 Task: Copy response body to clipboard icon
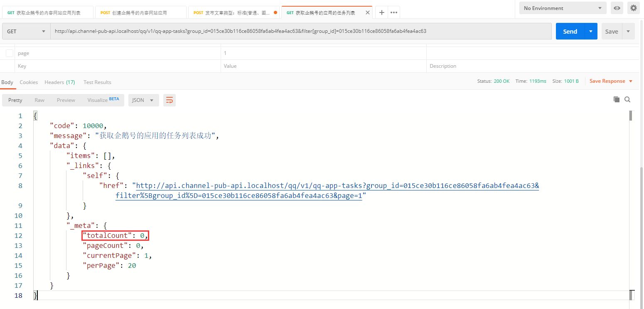click(617, 99)
